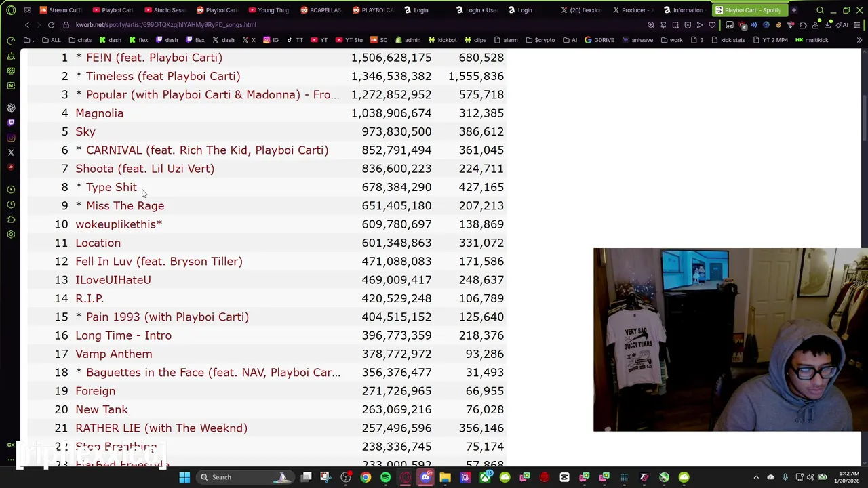Viewport: 868px width, 488px height.
Task: Open a new browser tab
Action: 794,10
